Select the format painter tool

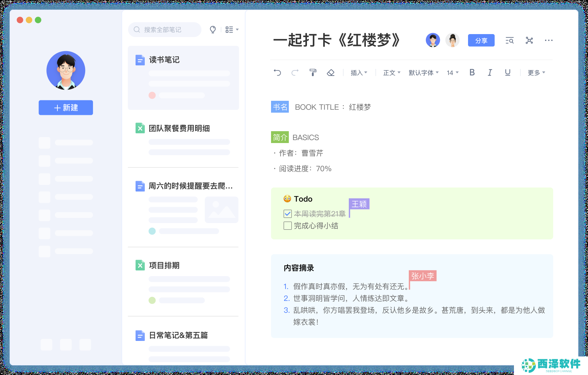tap(313, 73)
